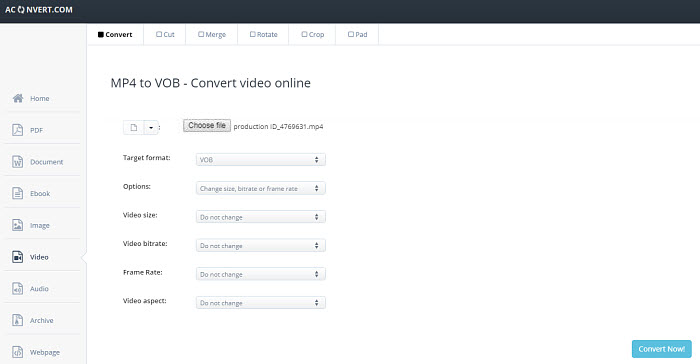
Task: Switch to the Cut tab
Action: (165, 34)
